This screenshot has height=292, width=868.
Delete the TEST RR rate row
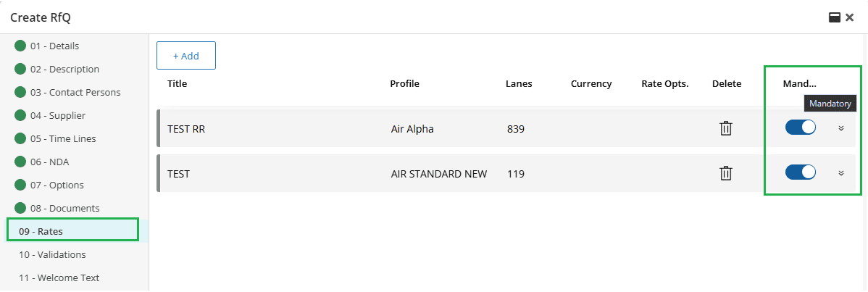pyautogui.click(x=726, y=128)
